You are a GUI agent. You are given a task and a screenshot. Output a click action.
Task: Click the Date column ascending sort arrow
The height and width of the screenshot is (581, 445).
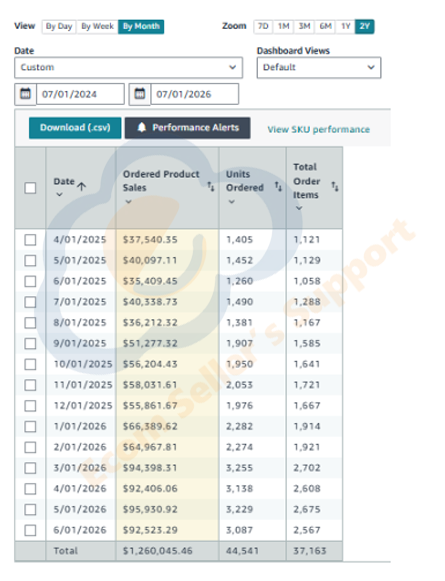pos(82,186)
